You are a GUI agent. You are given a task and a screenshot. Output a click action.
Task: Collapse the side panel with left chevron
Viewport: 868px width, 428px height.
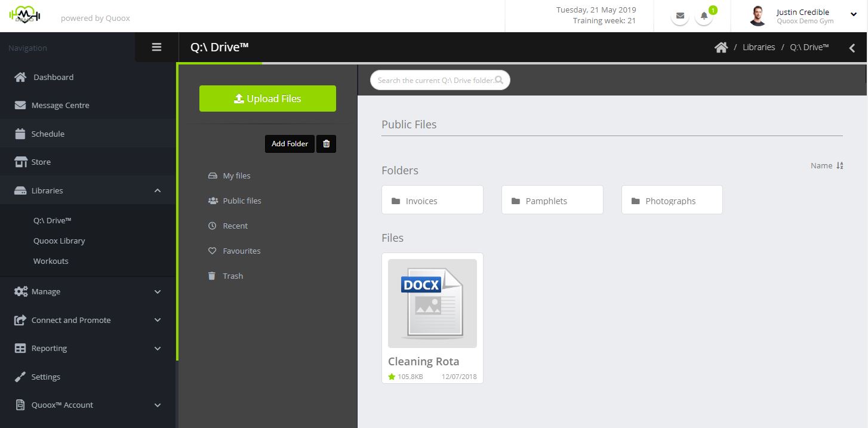point(852,48)
